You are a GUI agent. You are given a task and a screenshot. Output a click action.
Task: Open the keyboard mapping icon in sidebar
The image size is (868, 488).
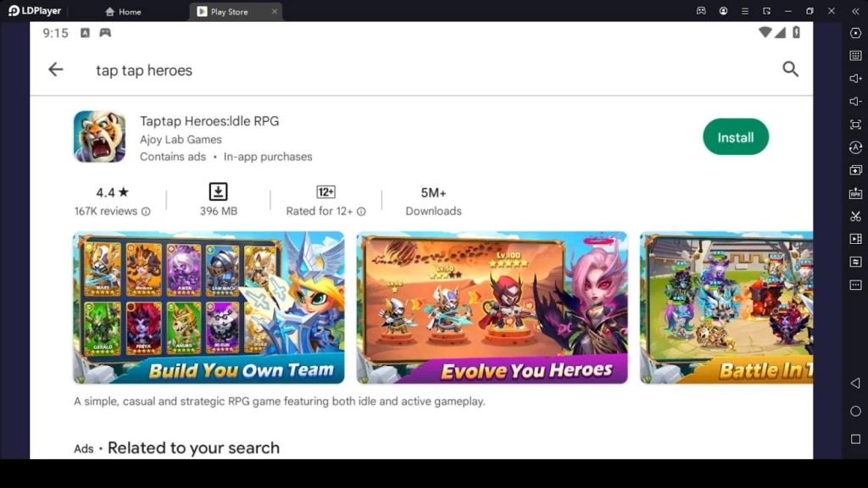tap(855, 55)
